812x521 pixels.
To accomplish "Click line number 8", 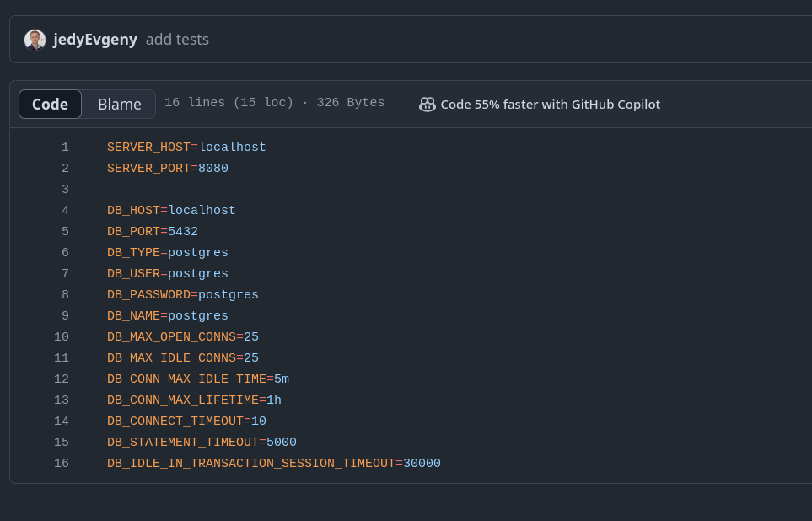I will pos(65,295).
